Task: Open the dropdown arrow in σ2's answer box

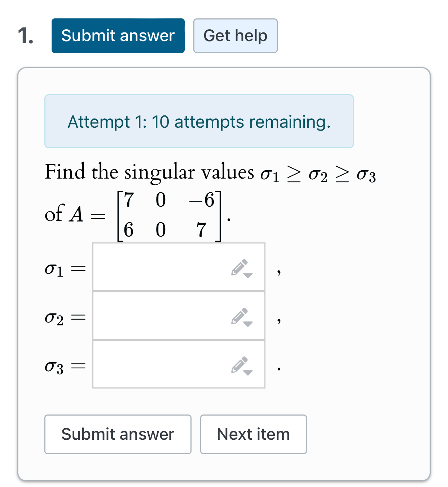Action: [x=247, y=324]
